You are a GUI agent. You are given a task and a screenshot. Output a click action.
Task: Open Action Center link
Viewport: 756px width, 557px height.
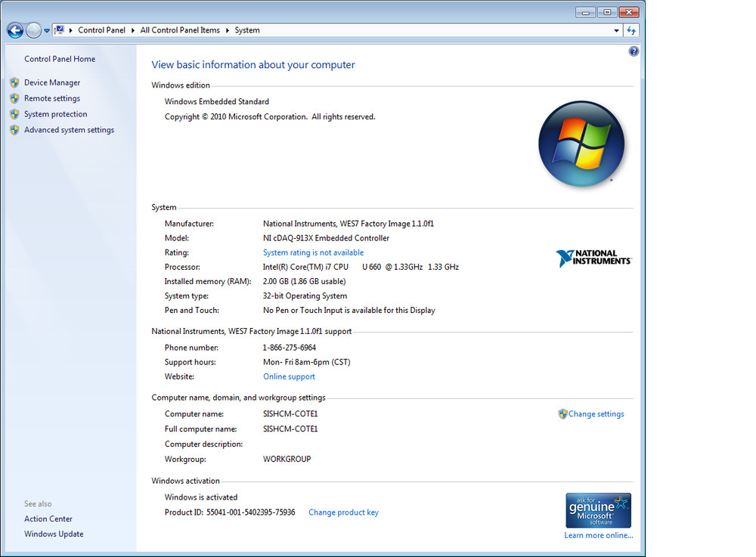(x=48, y=519)
